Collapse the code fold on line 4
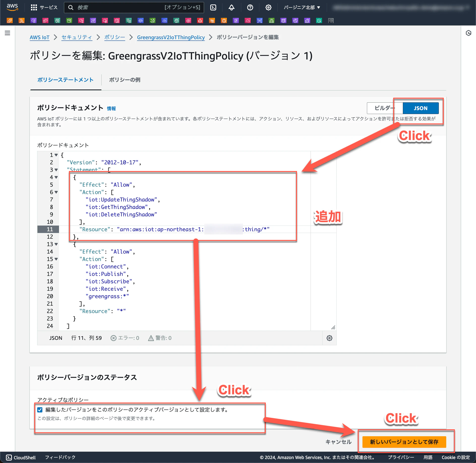This screenshot has height=463, width=476. pyautogui.click(x=56, y=177)
